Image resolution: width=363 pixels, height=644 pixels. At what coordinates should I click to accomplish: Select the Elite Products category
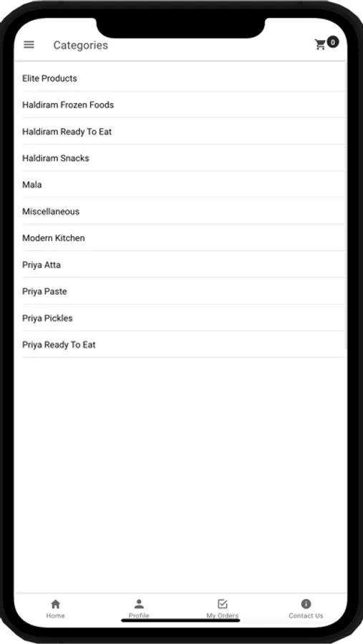tap(183, 78)
